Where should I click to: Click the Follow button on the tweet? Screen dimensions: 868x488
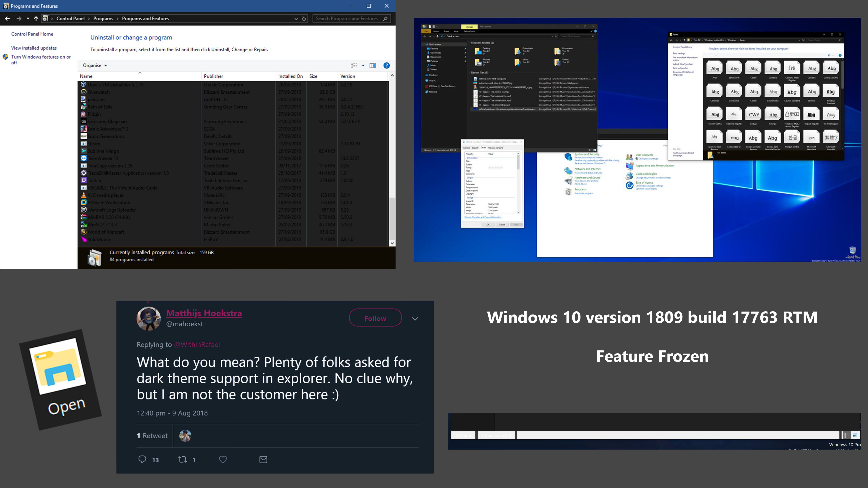(x=375, y=318)
